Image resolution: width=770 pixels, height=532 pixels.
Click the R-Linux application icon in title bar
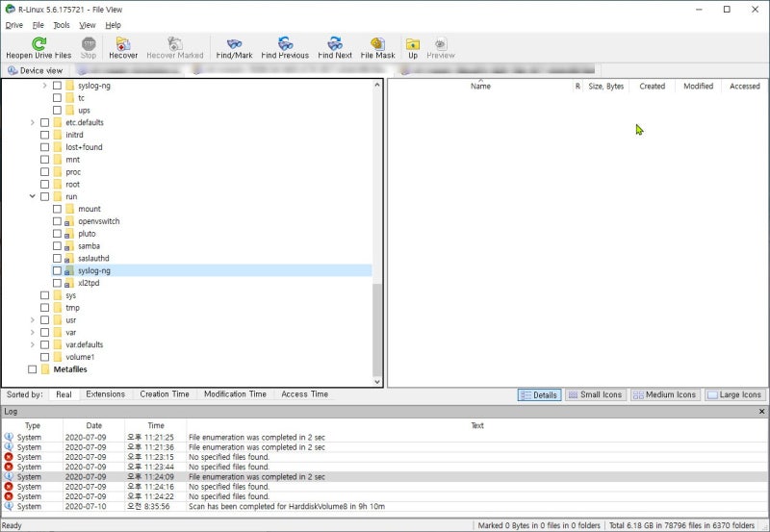coord(10,9)
